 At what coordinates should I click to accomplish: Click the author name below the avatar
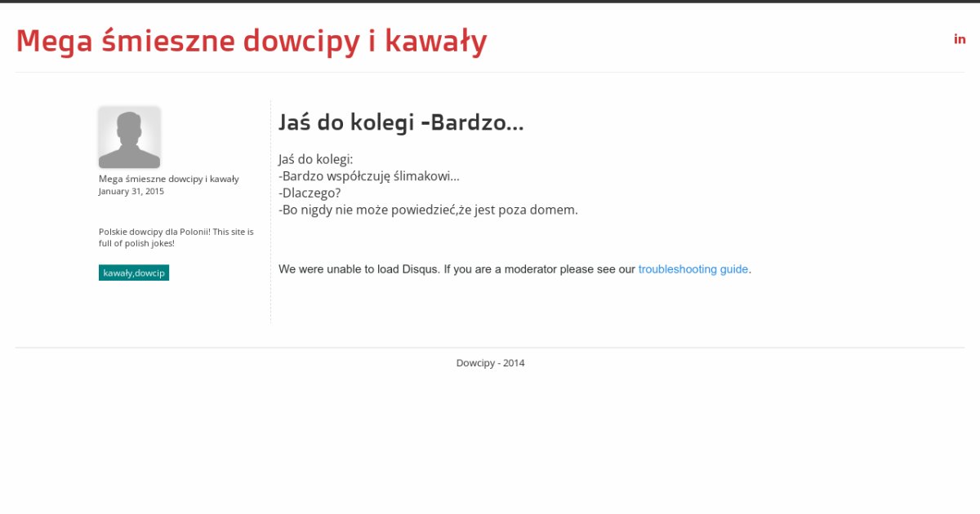click(x=168, y=179)
